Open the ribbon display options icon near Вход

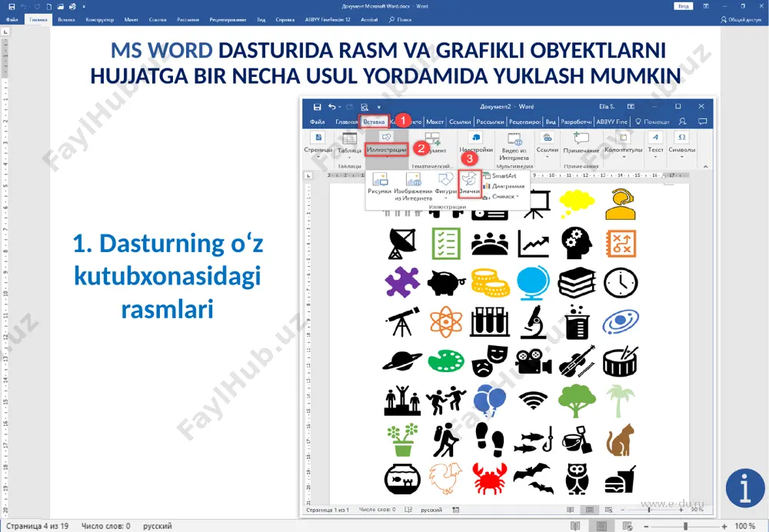tap(706, 6)
